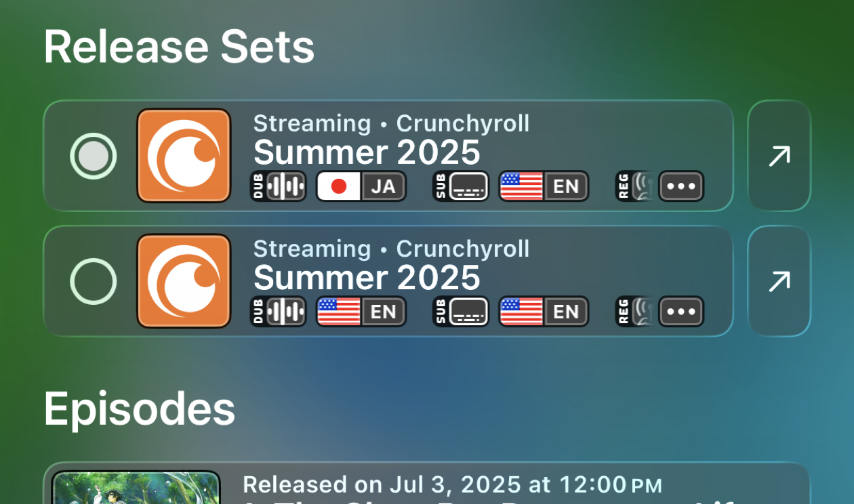
Task: Click the Summer 2025 title on first set
Action: pos(366,152)
